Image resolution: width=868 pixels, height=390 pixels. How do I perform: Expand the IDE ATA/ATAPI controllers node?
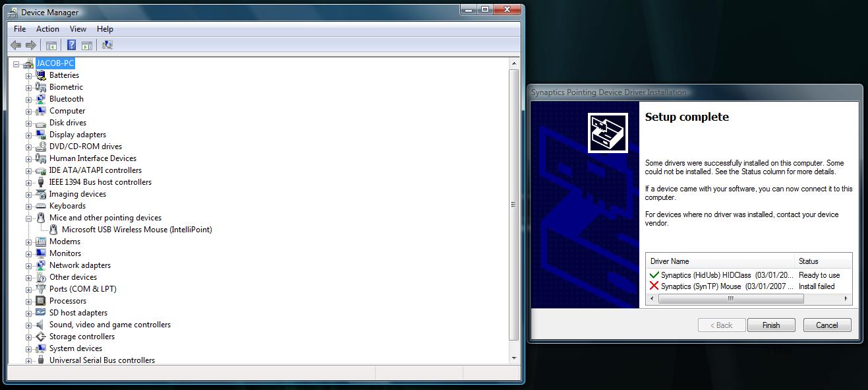[x=29, y=171]
